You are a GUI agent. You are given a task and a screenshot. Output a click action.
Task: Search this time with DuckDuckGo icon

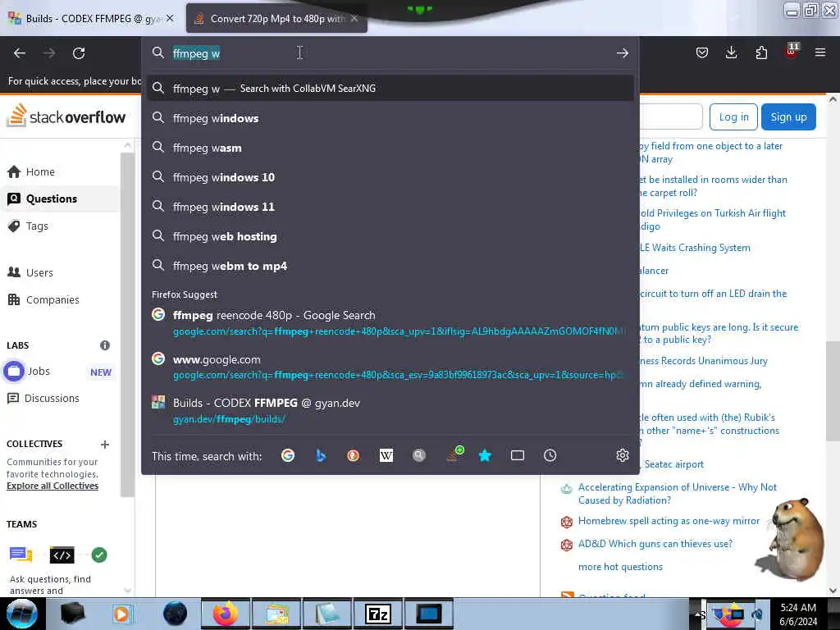[353, 455]
